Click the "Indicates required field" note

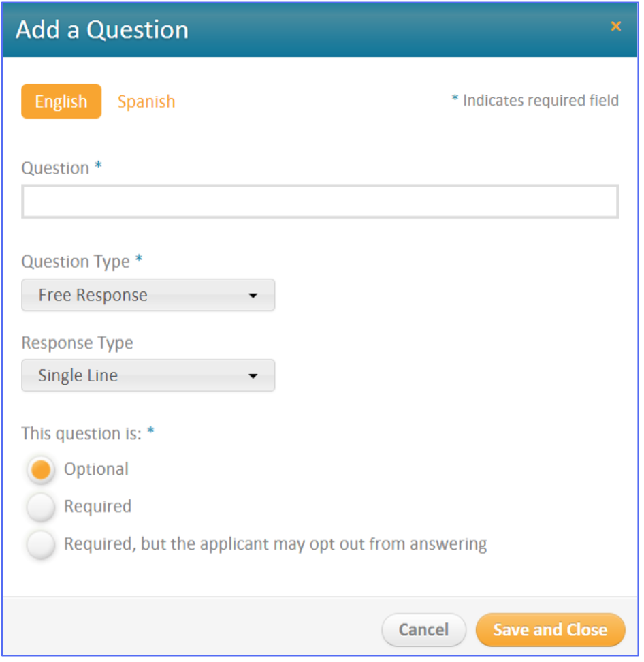pyautogui.click(x=541, y=101)
